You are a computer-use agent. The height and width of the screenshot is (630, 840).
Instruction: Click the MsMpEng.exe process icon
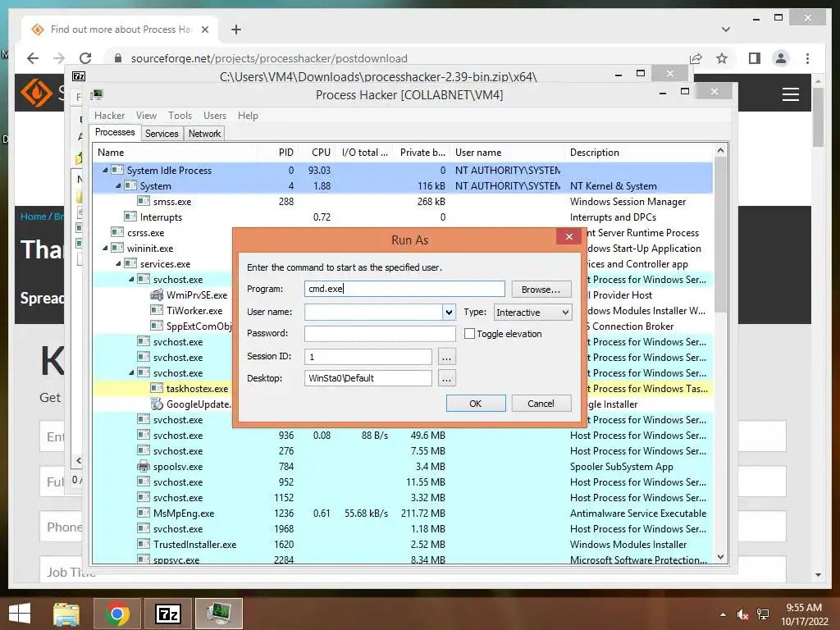144,513
